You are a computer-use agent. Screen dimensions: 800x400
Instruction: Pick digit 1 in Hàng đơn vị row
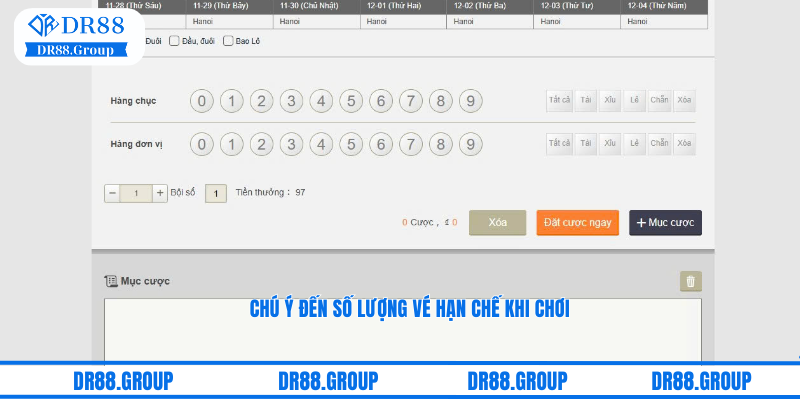pos(232,144)
